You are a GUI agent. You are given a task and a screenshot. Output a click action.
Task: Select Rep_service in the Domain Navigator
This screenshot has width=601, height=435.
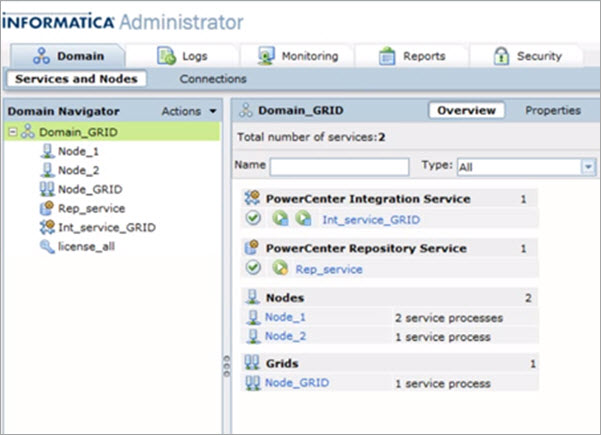92,208
